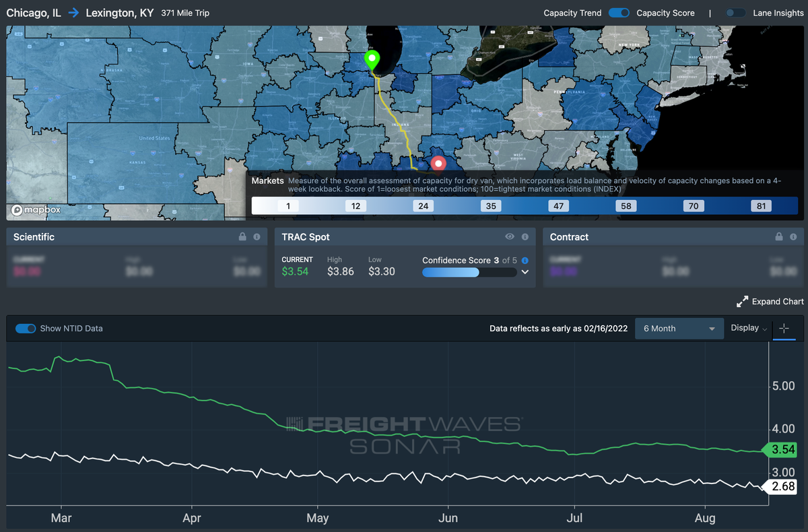The image size is (808, 532).
Task: Click the Contract panel title
Action: tap(569, 237)
